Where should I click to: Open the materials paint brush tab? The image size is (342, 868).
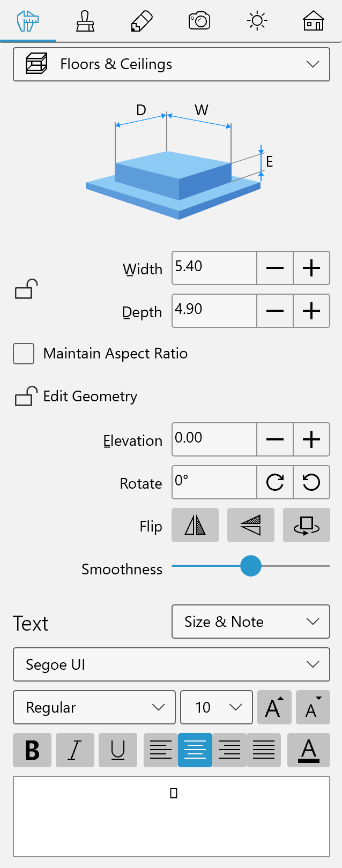85,21
